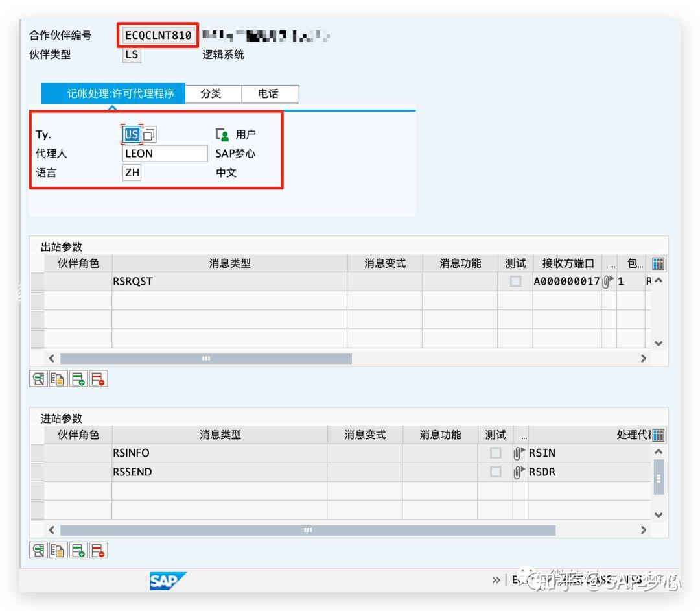
Task: Collapse the tab area with the chevron
Action: coord(113,108)
